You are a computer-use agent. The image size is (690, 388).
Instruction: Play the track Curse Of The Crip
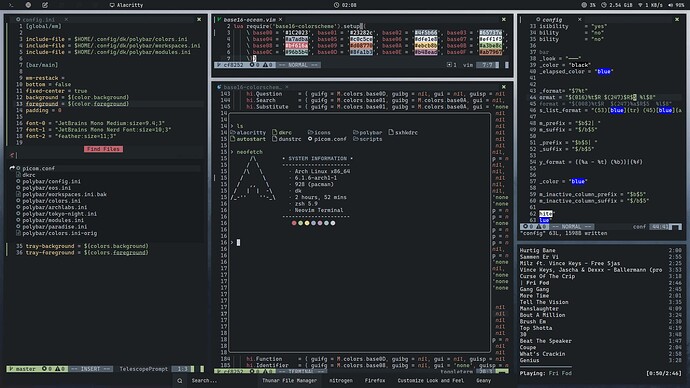[547, 276]
